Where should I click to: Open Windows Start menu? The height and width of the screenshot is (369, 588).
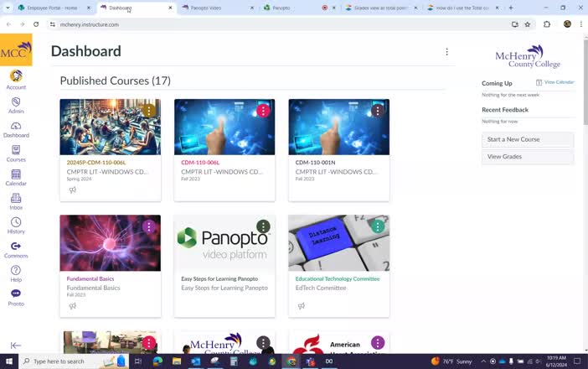pos(9,361)
